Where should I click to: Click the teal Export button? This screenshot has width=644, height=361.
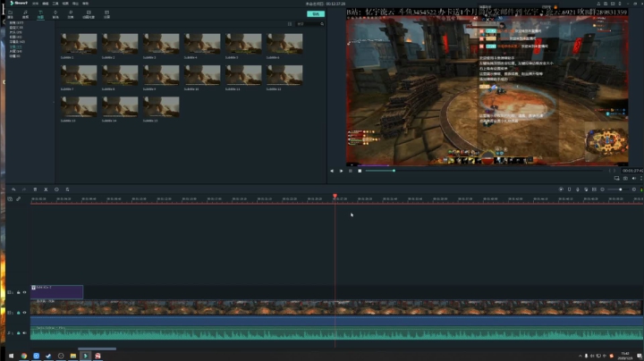pos(316,14)
